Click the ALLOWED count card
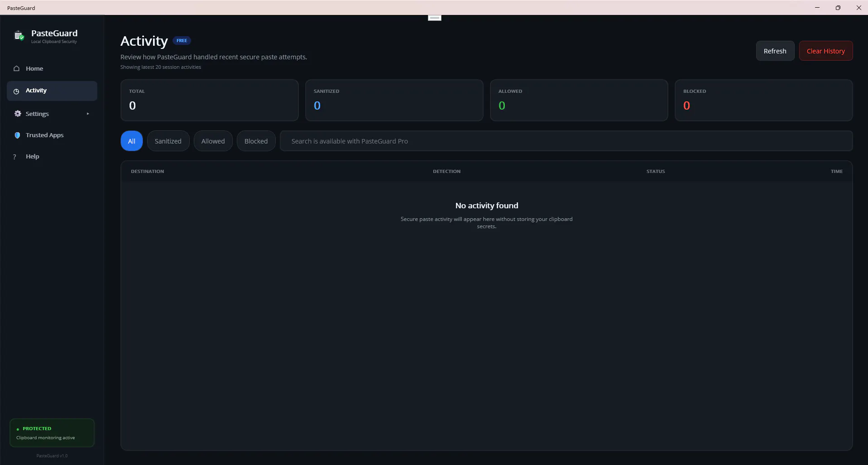 coord(579,100)
